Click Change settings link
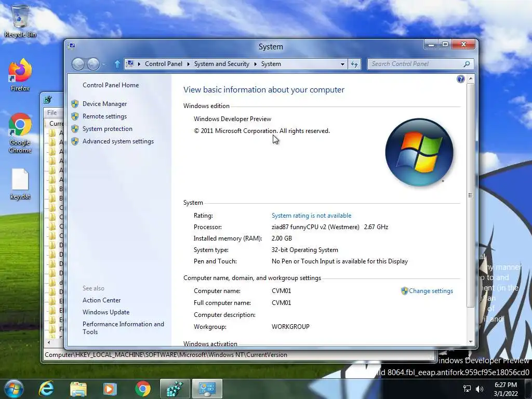This screenshot has height=399, width=532. click(x=431, y=291)
